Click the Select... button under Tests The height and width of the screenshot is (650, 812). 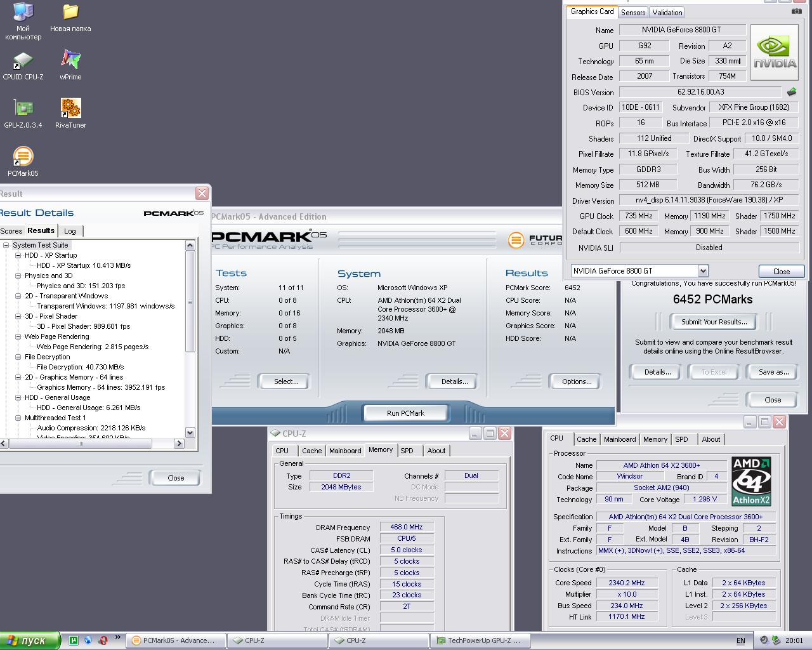tap(286, 381)
